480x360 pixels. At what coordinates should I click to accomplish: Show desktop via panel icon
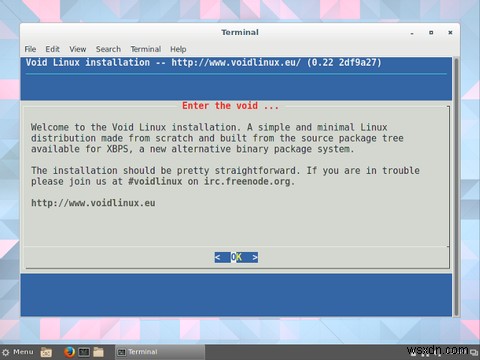[46, 352]
